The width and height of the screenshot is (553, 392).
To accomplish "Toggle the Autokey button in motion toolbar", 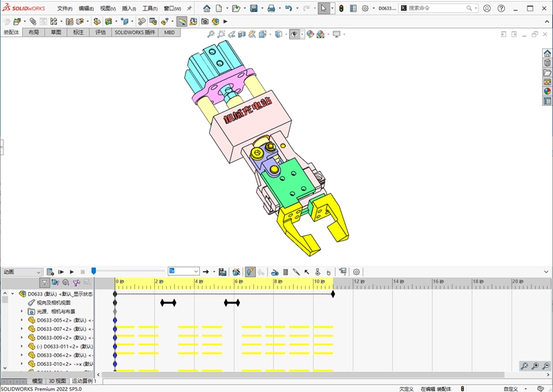I will pos(249,272).
